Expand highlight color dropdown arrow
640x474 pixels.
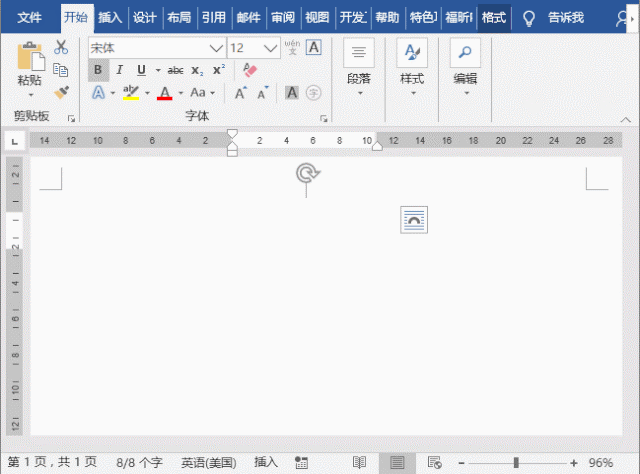147,93
